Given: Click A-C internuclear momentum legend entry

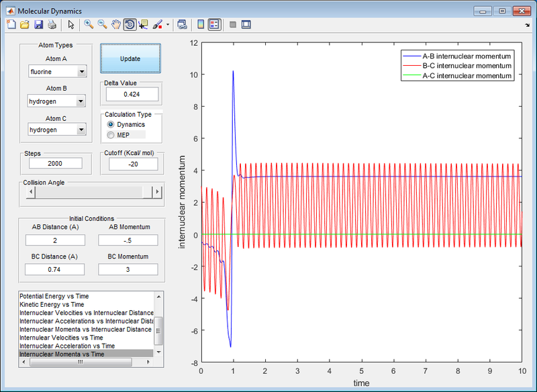Looking at the screenshot, I should 457,76.
